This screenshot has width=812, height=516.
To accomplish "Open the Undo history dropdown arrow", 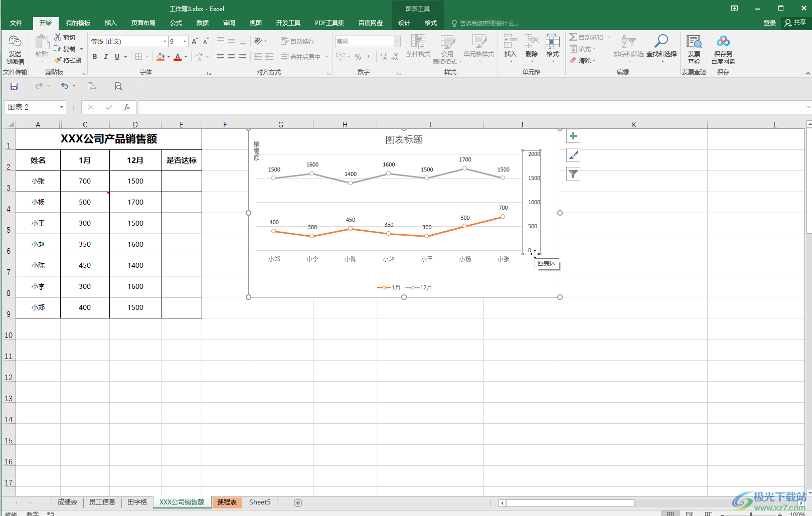I will point(74,86).
